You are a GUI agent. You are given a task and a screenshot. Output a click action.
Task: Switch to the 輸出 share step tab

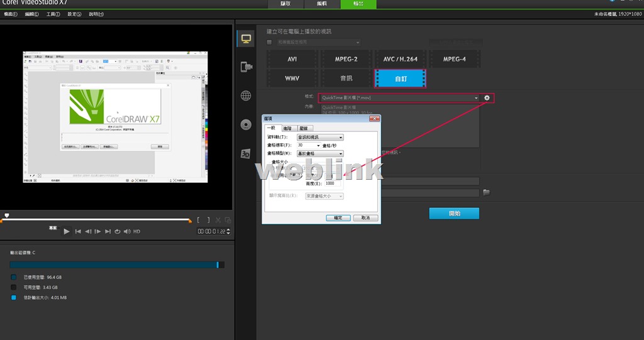358,4
